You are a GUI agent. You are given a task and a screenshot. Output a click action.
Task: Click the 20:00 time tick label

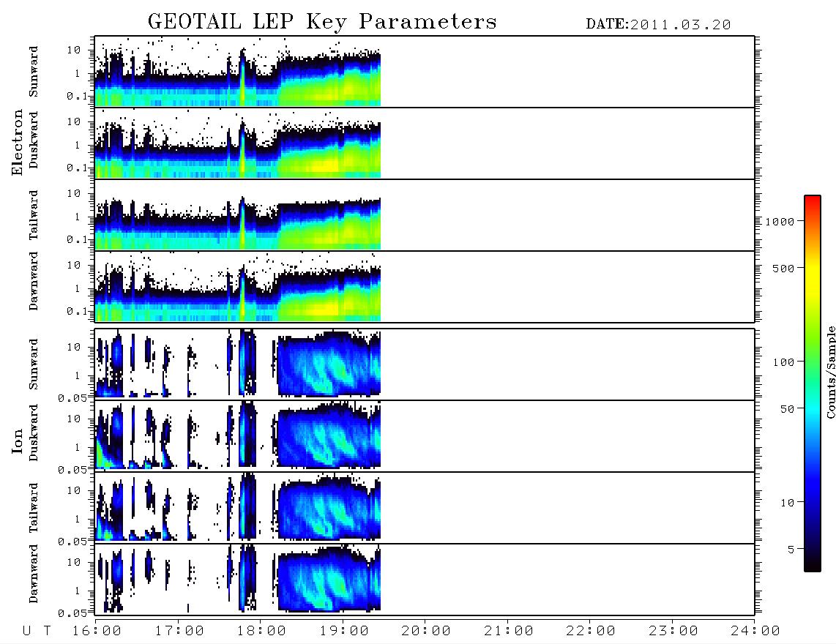pyautogui.click(x=426, y=632)
